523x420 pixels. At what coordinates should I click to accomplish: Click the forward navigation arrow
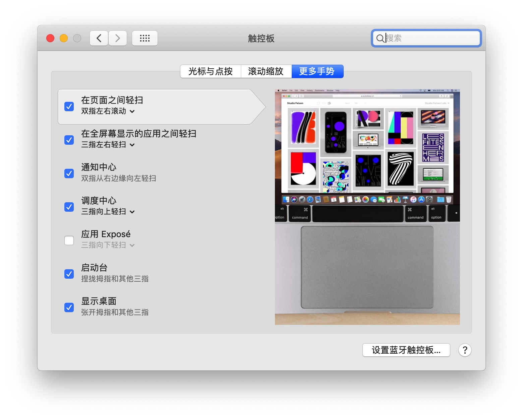pyautogui.click(x=117, y=38)
